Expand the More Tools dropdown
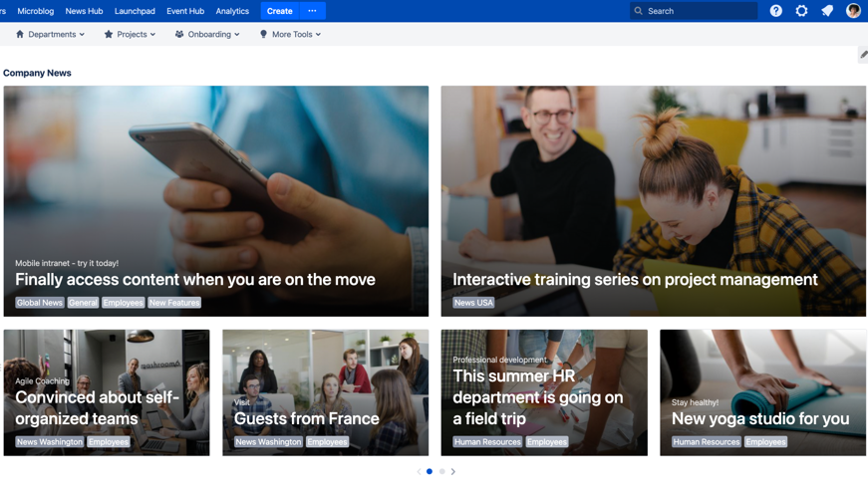 tap(290, 34)
